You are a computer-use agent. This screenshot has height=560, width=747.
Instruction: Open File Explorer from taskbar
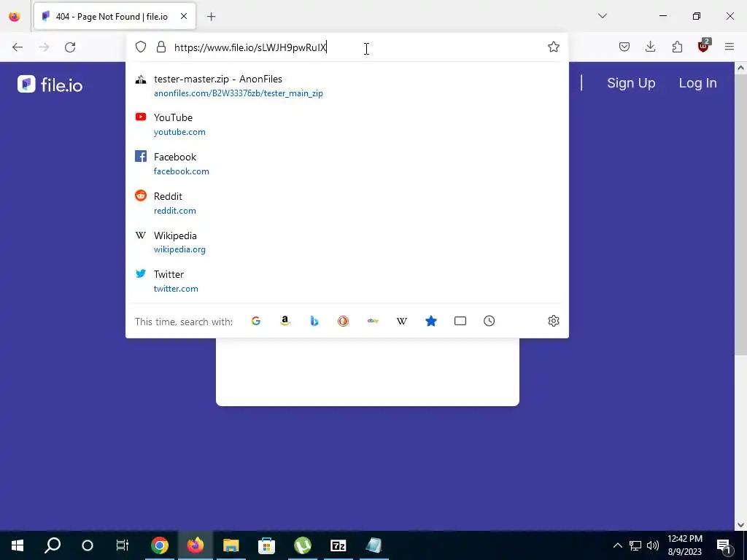tap(231, 545)
